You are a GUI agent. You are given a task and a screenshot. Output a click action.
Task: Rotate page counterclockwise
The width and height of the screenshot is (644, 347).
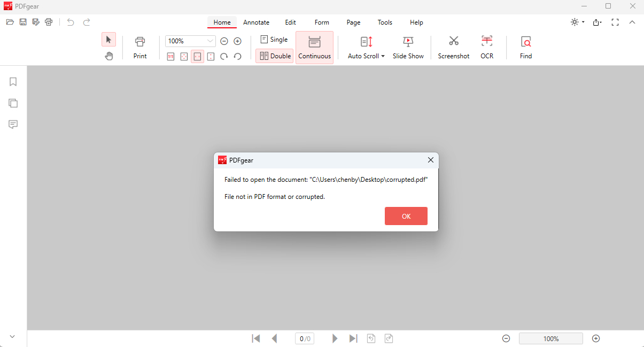[238, 56]
